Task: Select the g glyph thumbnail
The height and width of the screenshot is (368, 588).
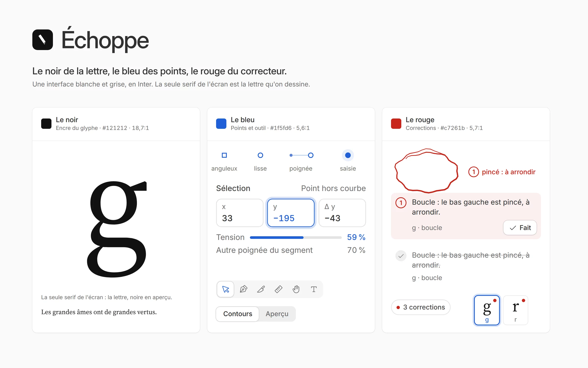Action: pyautogui.click(x=487, y=310)
